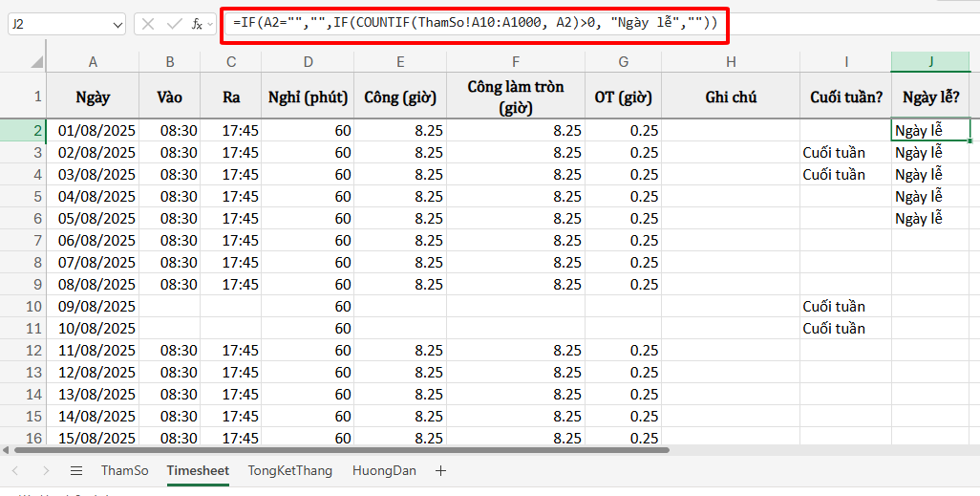Open the Insert Function fx button
Screen dimensions: 980x496
coord(197,25)
